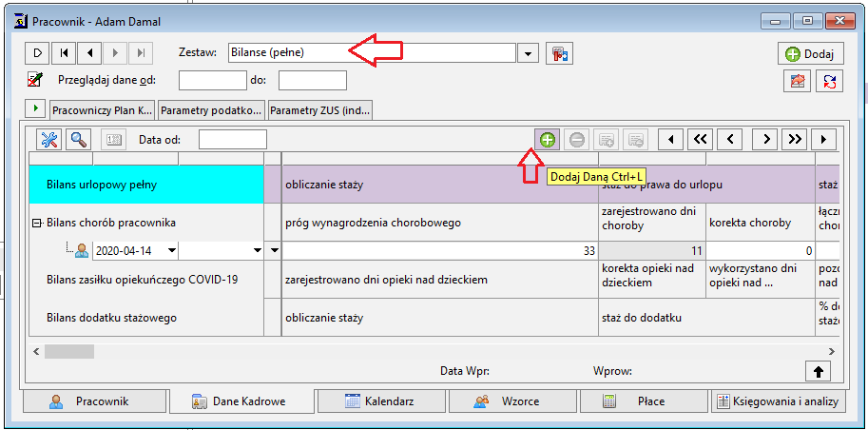
Task: Click the wrench and screwdriver tools icon
Action: click(x=49, y=140)
